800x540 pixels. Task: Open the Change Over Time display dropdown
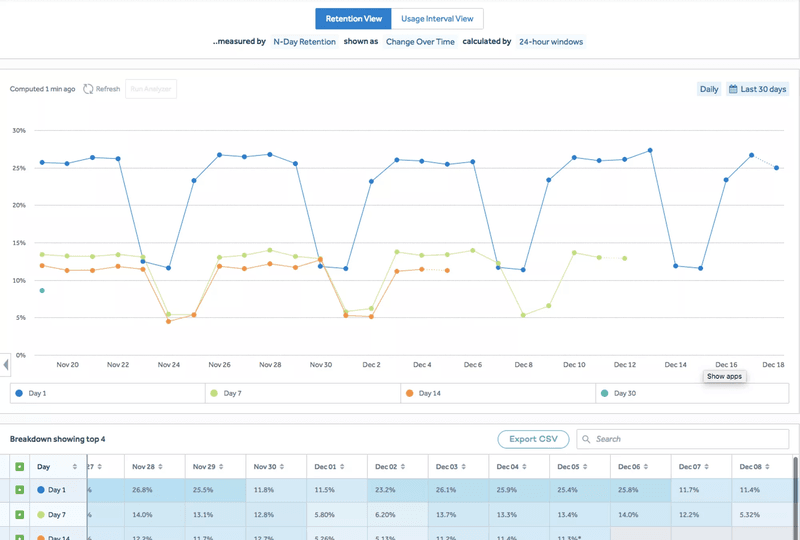pos(420,42)
